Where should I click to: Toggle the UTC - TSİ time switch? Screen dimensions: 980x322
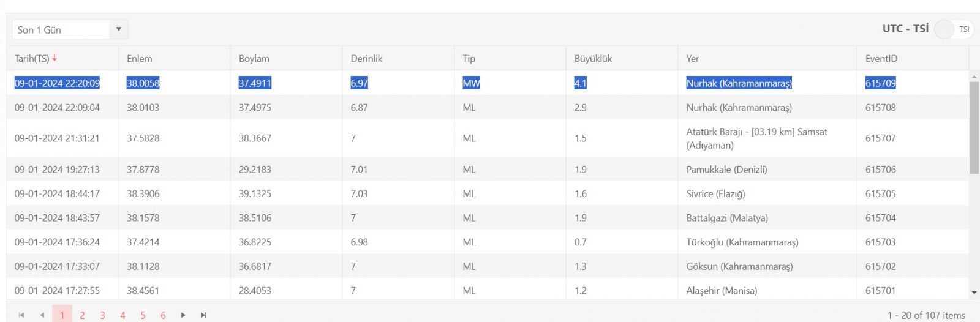[x=953, y=29]
